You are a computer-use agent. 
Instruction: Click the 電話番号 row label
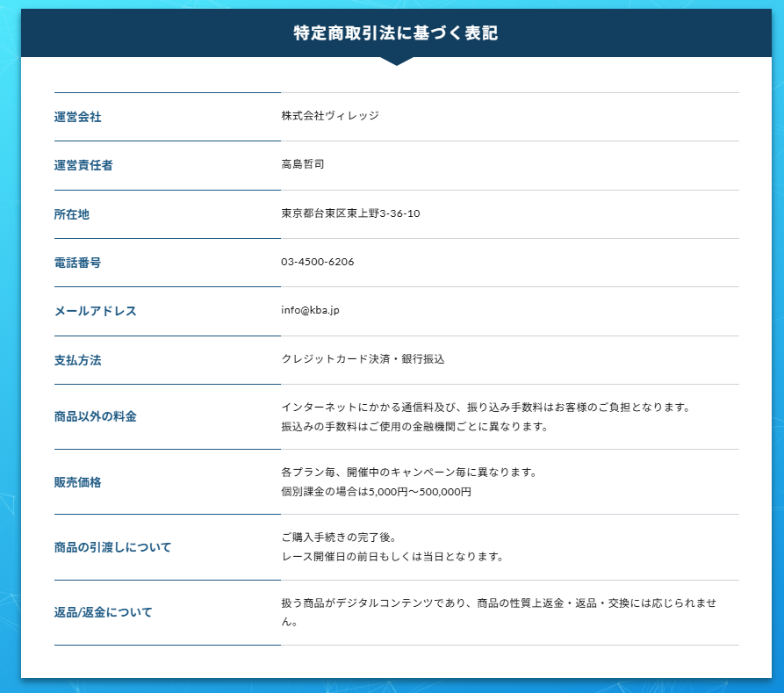pyautogui.click(x=77, y=263)
